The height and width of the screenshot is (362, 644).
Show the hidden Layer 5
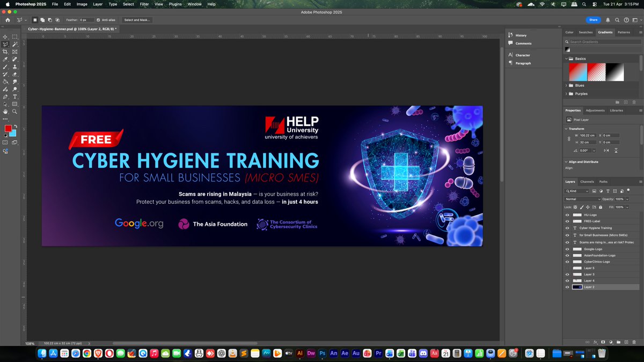coord(567,268)
